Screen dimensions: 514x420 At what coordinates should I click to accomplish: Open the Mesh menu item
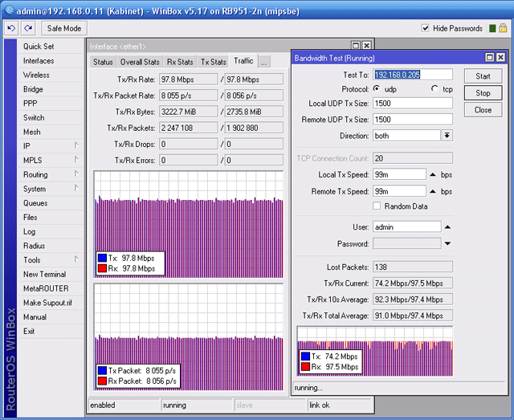pyautogui.click(x=51, y=132)
